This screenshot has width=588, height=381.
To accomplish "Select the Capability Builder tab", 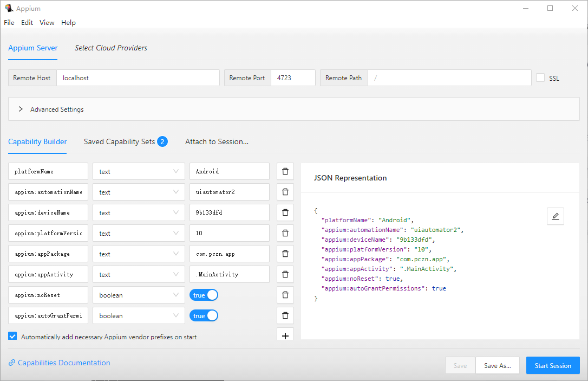I will pos(37,141).
